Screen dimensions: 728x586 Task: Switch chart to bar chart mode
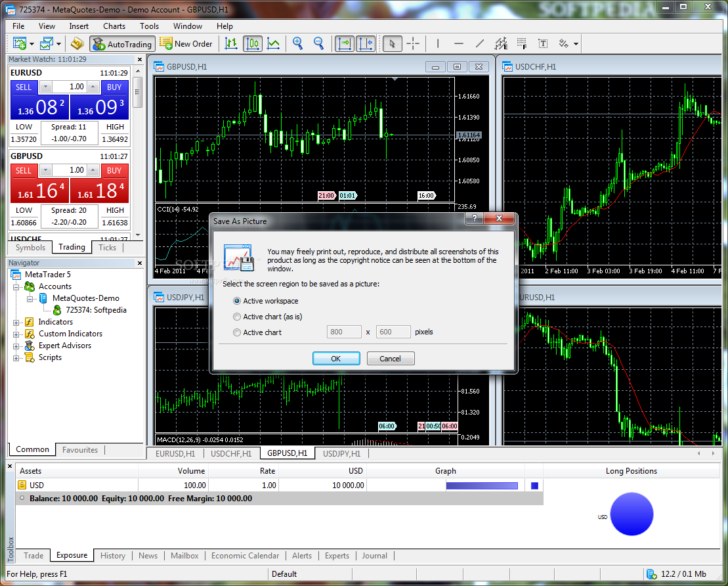pyautogui.click(x=231, y=43)
